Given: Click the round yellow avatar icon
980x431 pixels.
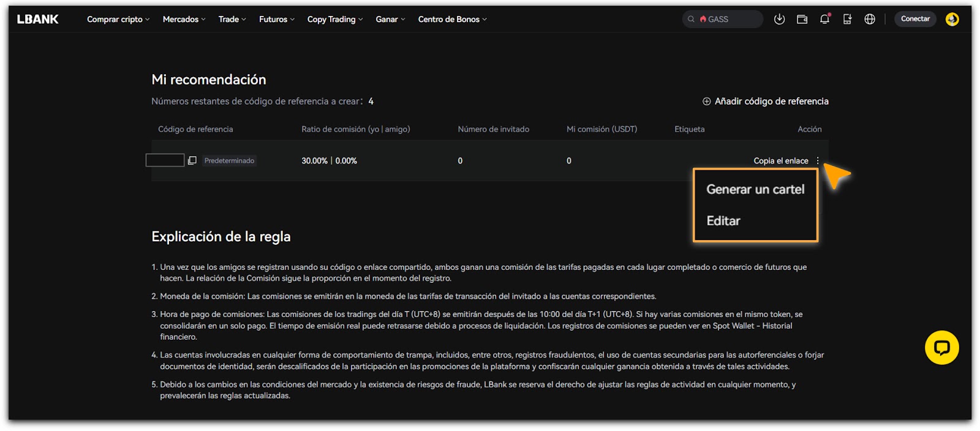Looking at the screenshot, I should (x=952, y=19).
